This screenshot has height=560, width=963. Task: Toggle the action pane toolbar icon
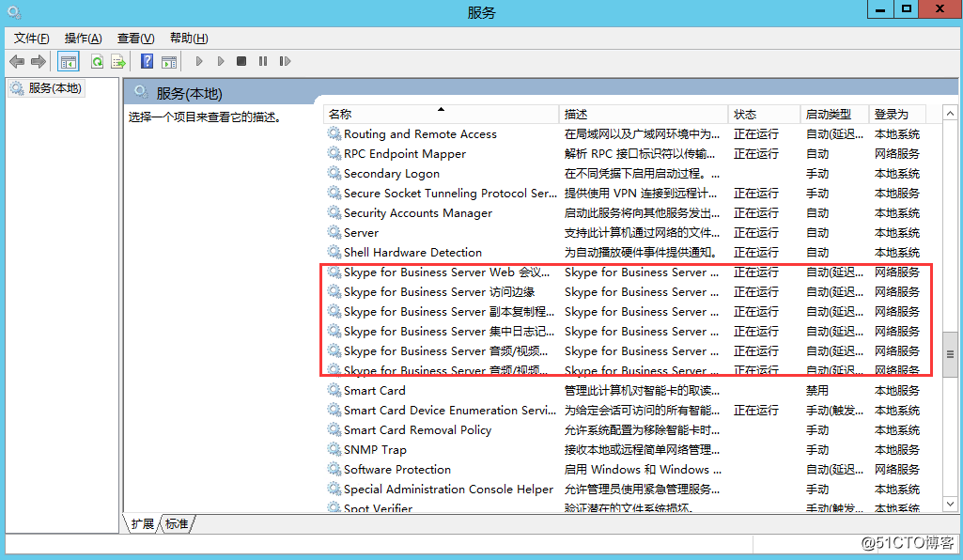click(x=169, y=61)
